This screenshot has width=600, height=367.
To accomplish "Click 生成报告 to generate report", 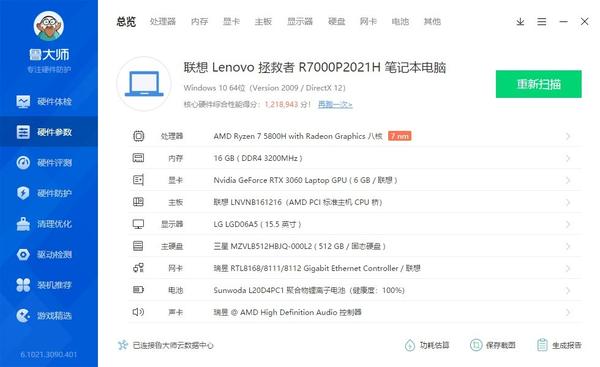I will (559, 345).
